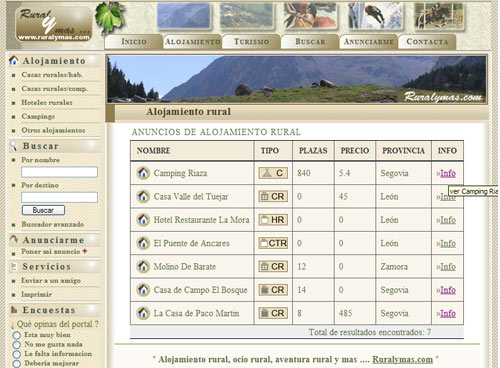Select the 'Esta muy bien' poll option
Image resolution: width=500 pixels, height=368 pixels.
(17, 335)
